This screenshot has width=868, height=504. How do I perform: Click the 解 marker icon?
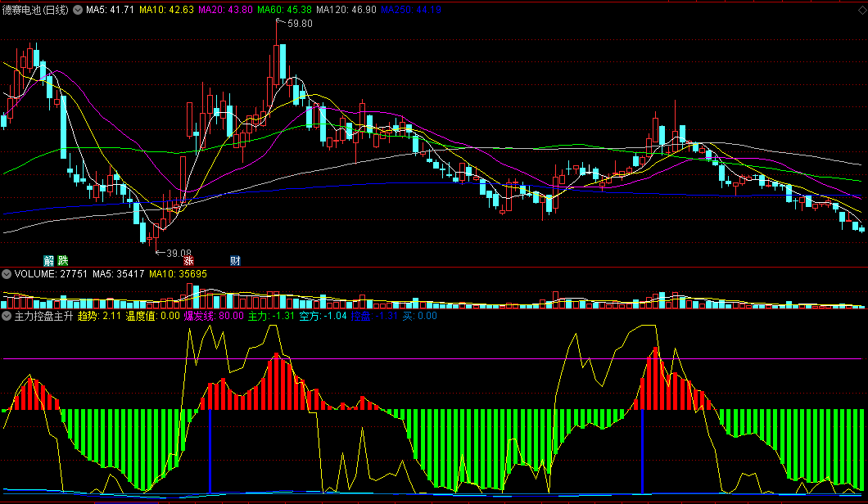coord(48,260)
